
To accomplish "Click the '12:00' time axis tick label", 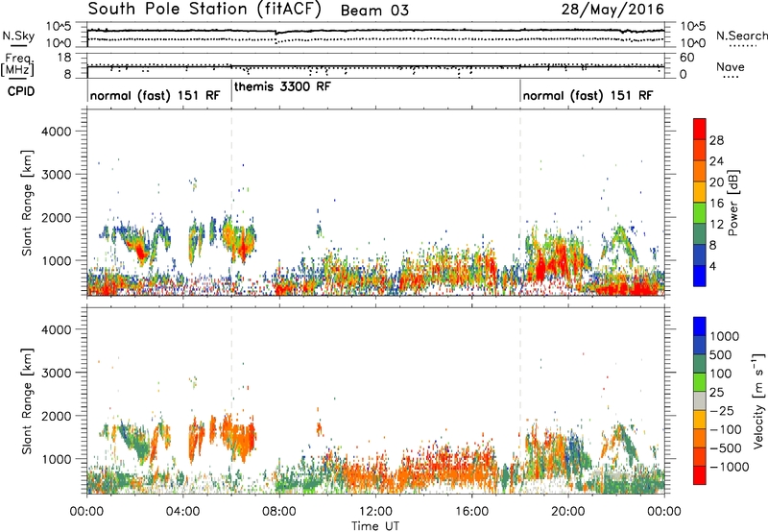I will (375, 512).
